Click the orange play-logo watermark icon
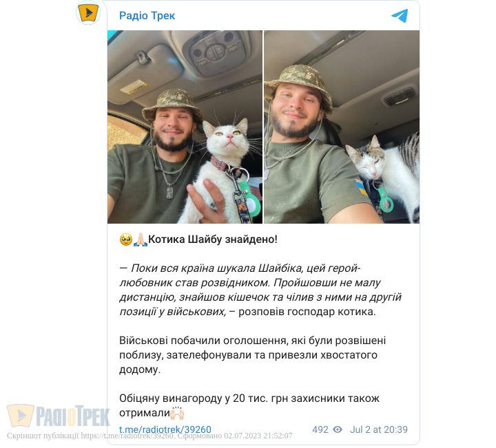 (21, 416)
